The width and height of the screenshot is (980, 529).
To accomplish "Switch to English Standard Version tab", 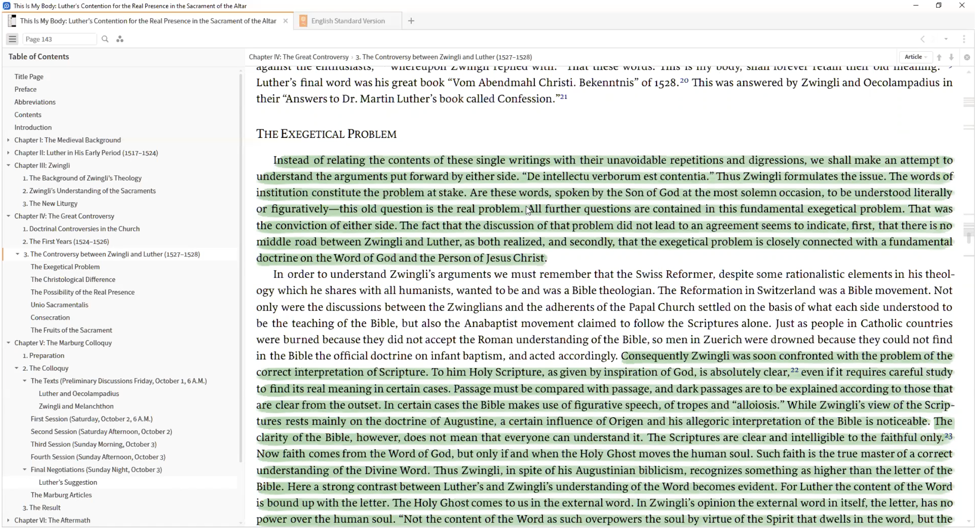I will tap(347, 21).
